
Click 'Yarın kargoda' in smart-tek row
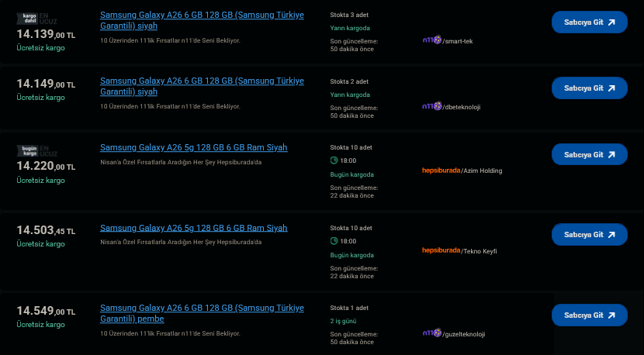coord(350,29)
